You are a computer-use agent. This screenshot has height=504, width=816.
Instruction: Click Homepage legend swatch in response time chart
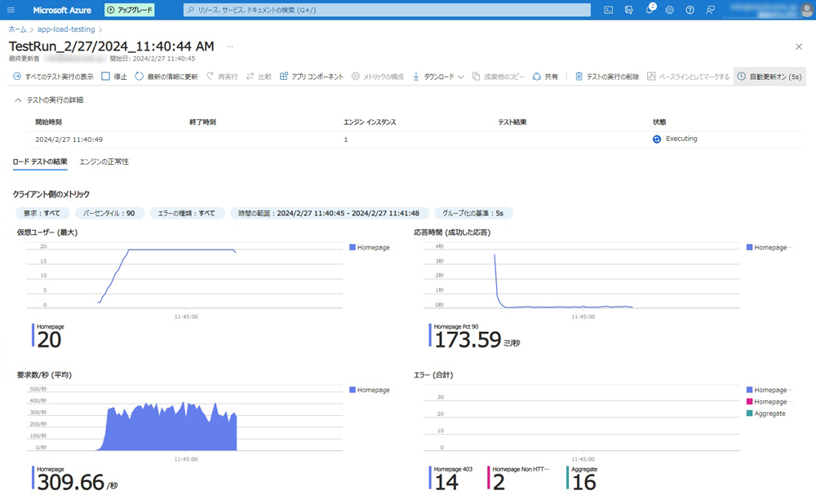[749, 248]
